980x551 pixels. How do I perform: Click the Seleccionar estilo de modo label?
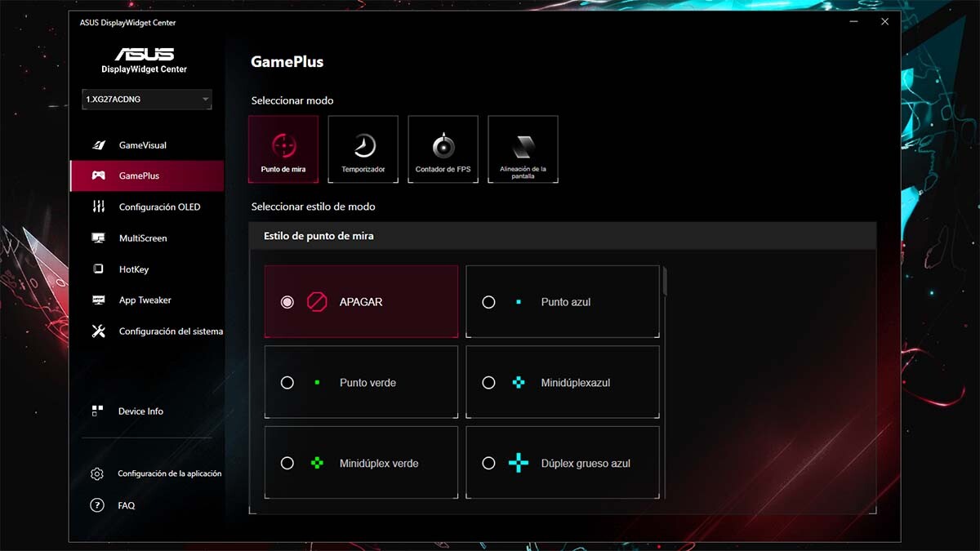[314, 207]
